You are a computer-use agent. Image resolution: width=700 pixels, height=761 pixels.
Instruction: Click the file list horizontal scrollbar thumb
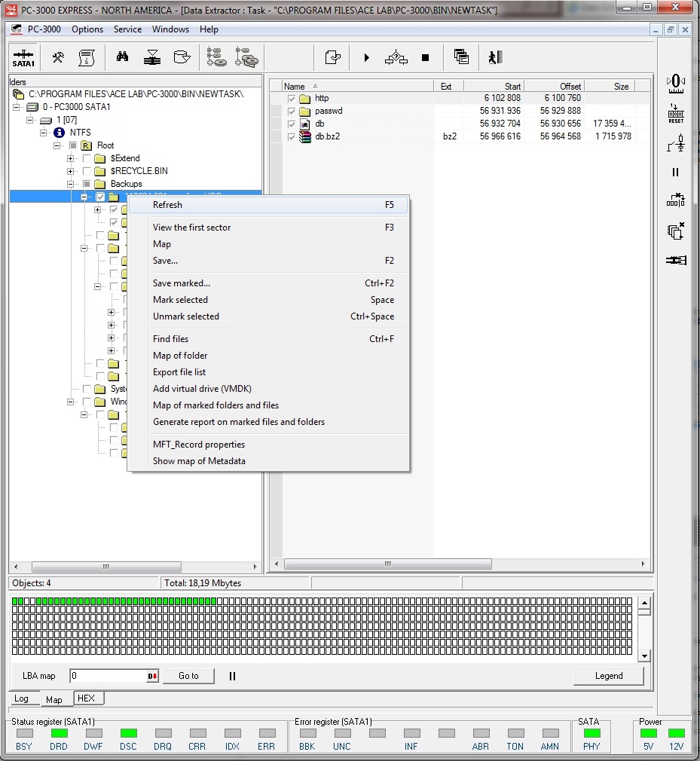tap(387, 564)
